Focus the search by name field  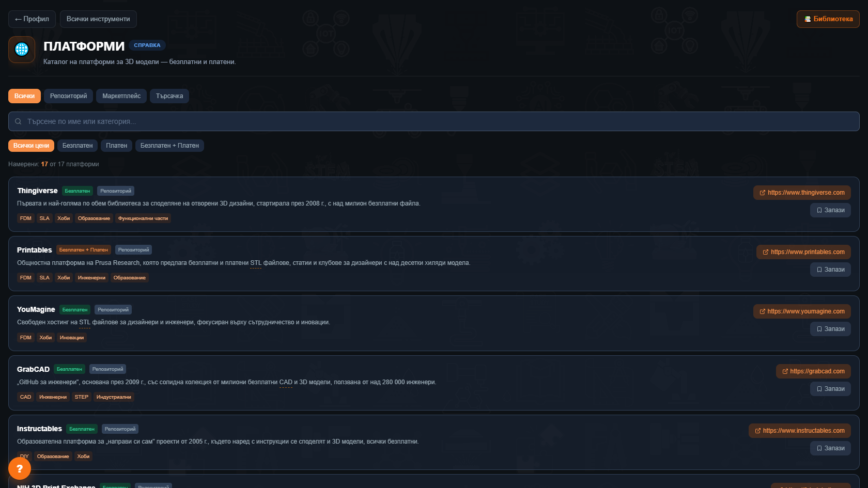click(434, 121)
